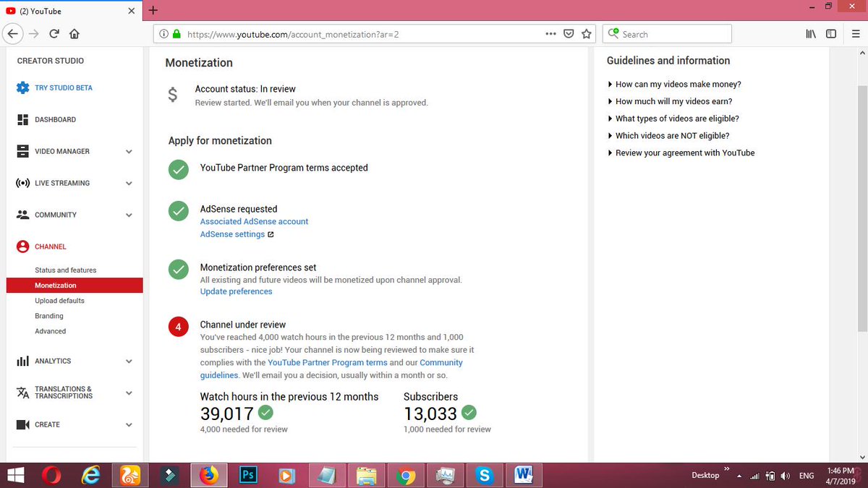
Task: Open Advanced channel settings
Action: coord(50,331)
